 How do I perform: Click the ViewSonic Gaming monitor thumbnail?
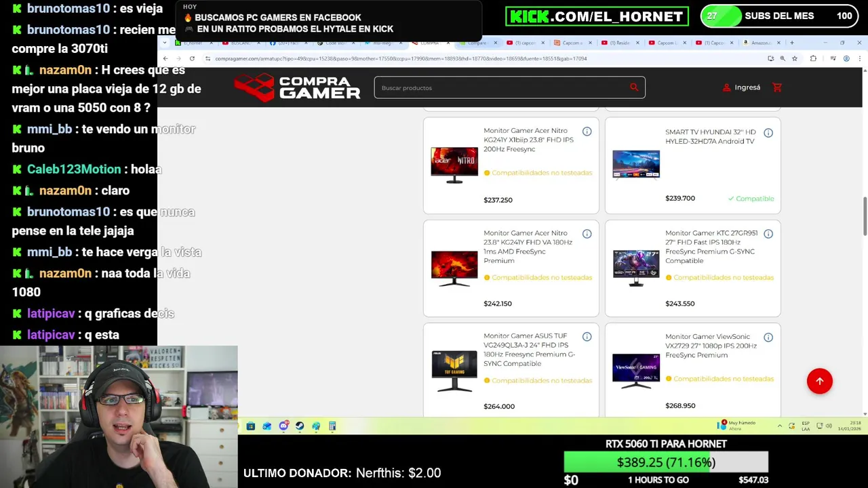point(636,370)
